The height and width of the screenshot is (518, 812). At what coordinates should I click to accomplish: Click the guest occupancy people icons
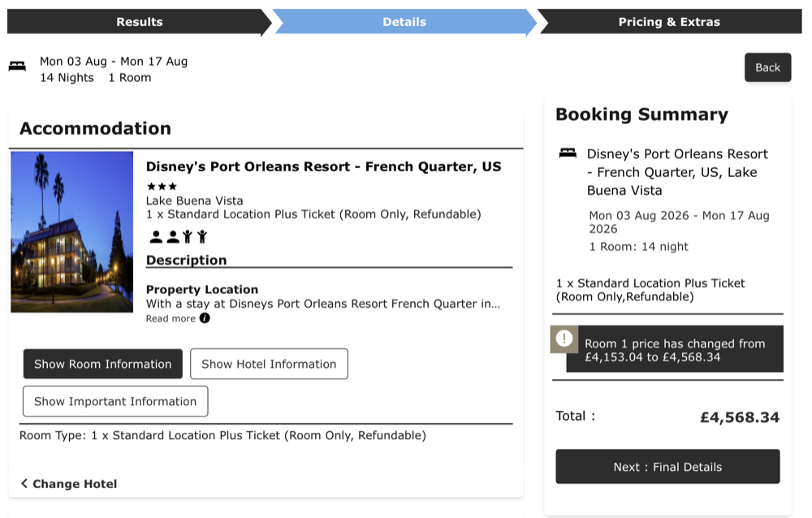point(179,237)
